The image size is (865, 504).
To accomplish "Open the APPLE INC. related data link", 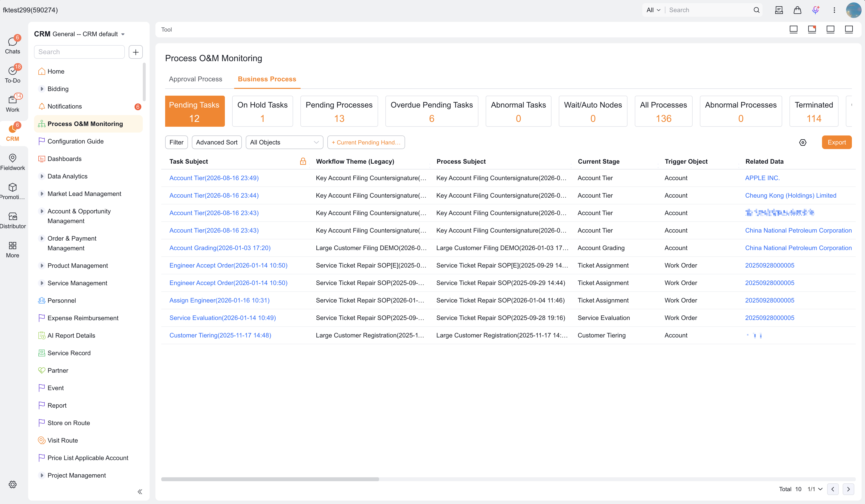I will (762, 178).
